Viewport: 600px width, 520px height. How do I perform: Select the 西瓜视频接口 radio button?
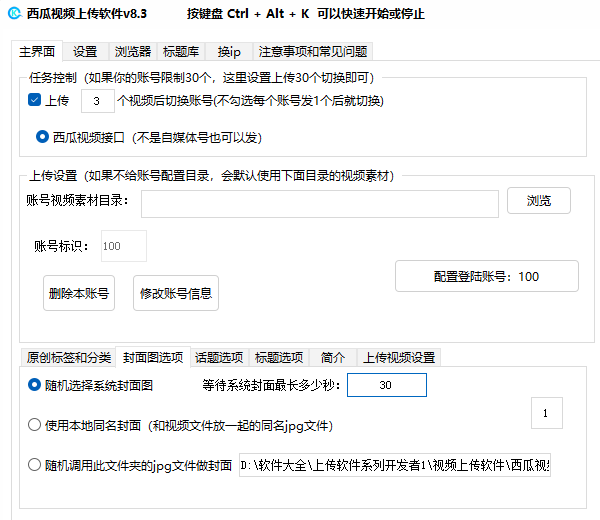pos(42,137)
